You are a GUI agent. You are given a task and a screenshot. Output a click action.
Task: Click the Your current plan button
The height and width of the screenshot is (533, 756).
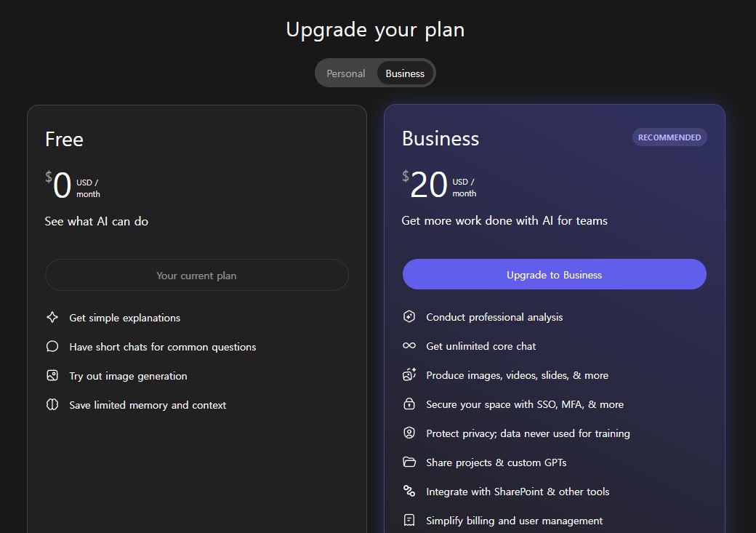196,276
